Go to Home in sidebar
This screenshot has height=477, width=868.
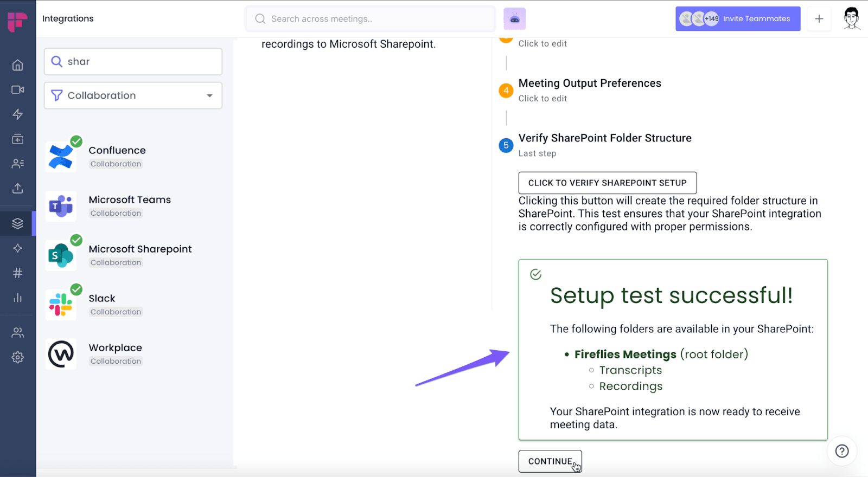(x=17, y=65)
